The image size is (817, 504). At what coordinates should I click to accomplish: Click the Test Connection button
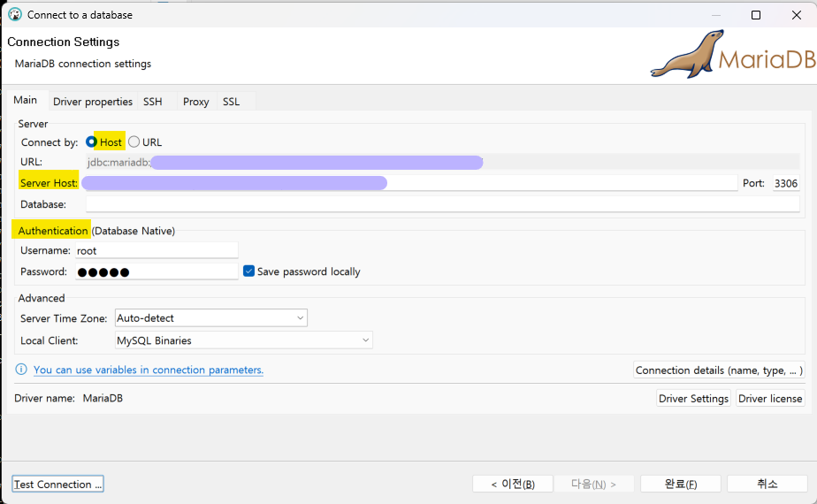coord(57,485)
